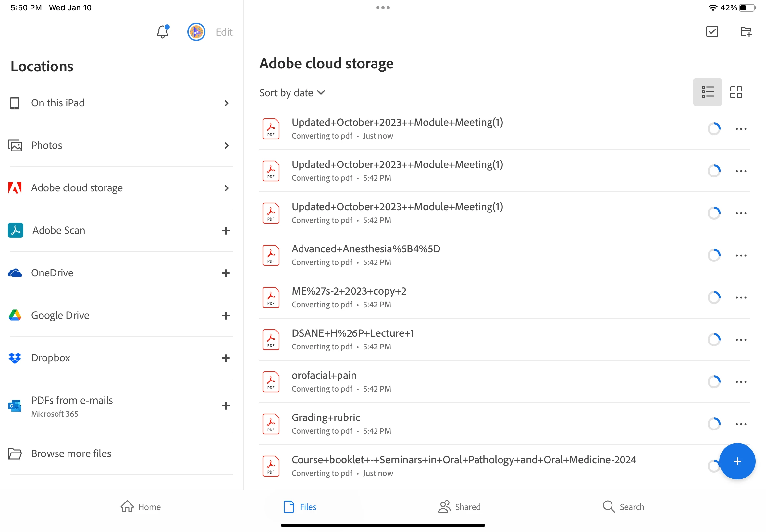Open Browse more files

tap(71, 453)
